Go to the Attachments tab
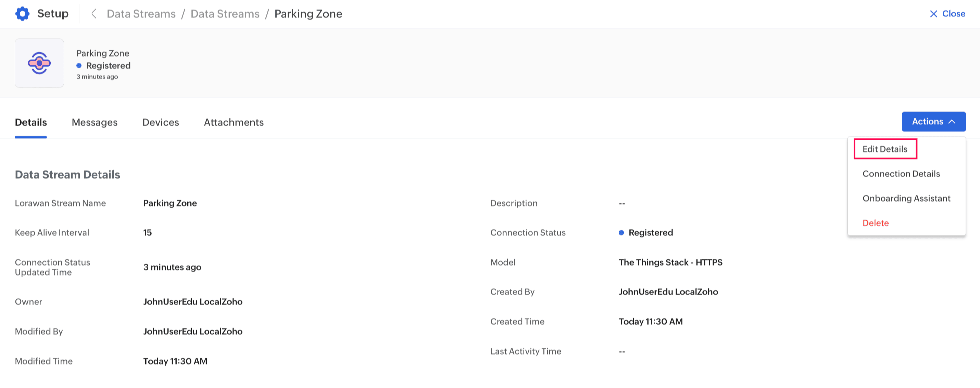This screenshot has height=388, width=980. [x=234, y=122]
